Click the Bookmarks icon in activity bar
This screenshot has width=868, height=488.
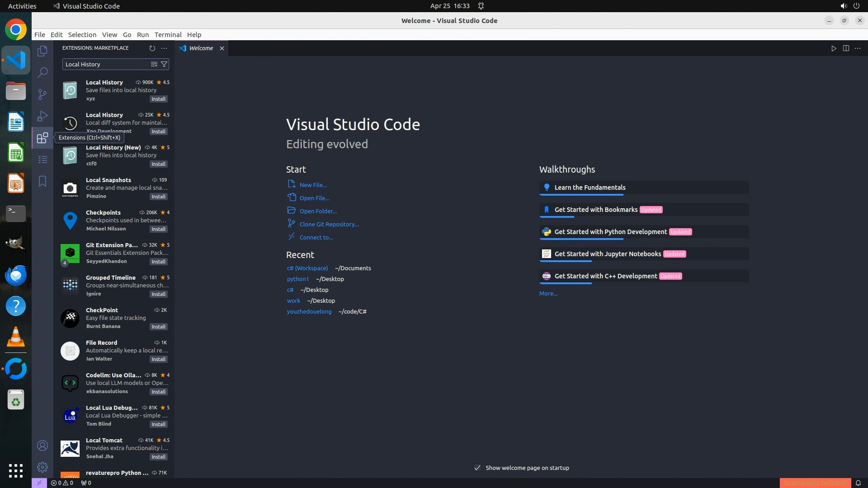42,181
